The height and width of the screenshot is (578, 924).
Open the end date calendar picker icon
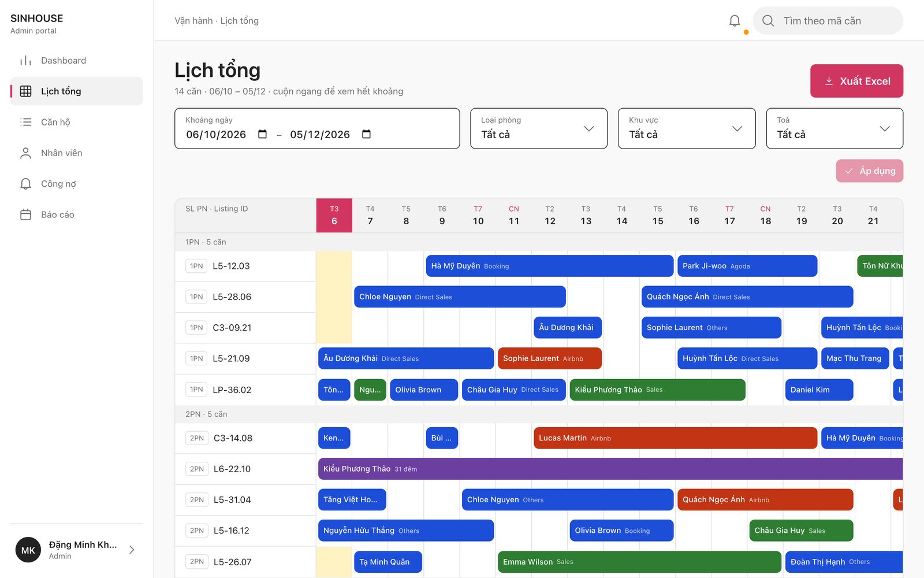366,134
